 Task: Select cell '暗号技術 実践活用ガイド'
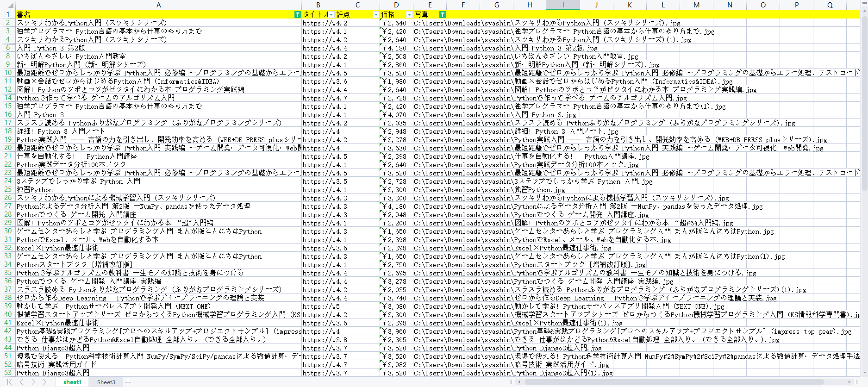click(159, 364)
